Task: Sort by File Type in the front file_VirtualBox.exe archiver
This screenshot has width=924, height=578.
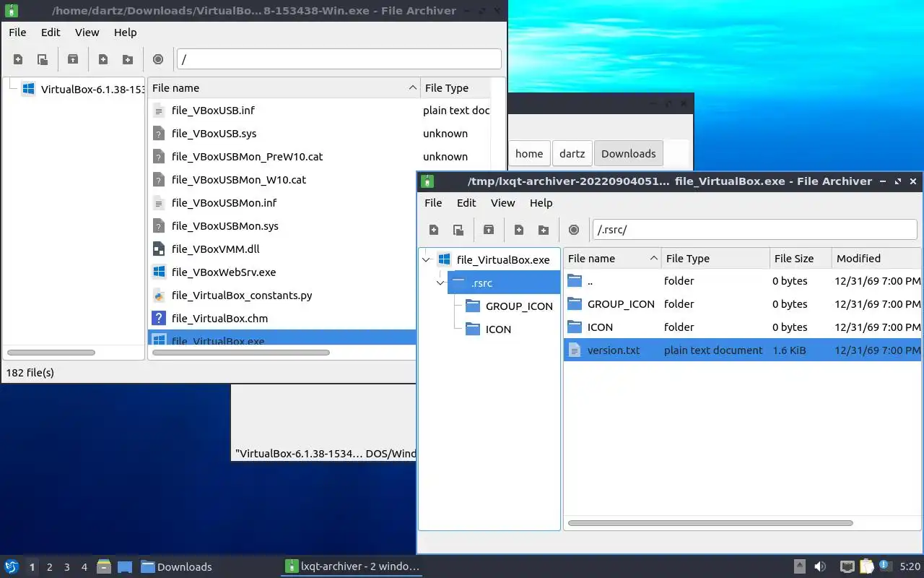Action: point(715,258)
